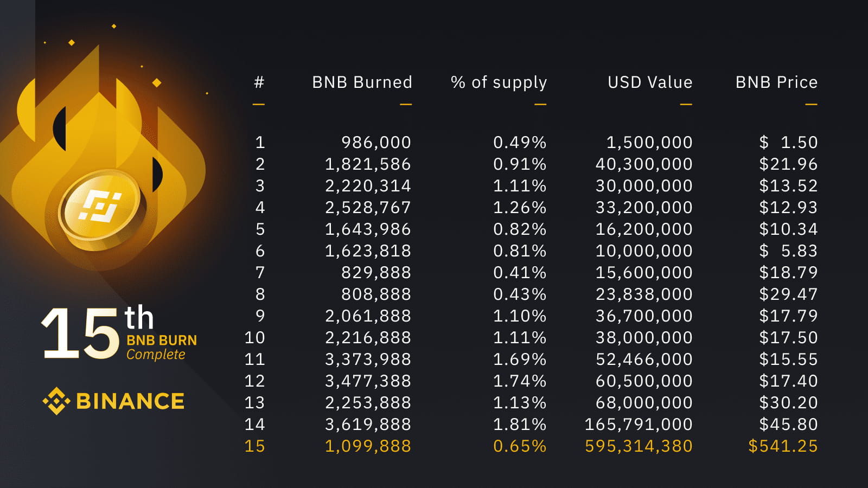The height and width of the screenshot is (488, 868).
Task: Click the BNB BURN label
Action: click(x=162, y=341)
